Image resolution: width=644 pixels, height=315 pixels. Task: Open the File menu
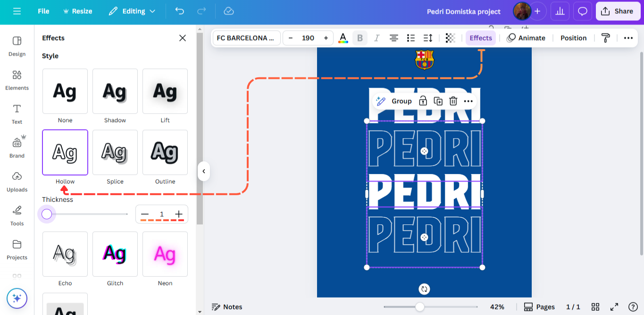[43, 11]
